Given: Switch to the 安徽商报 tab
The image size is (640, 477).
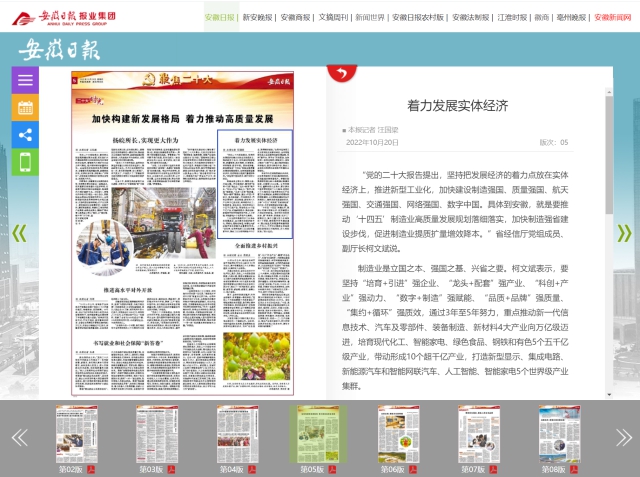Looking at the screenshot, I should 295,17.
